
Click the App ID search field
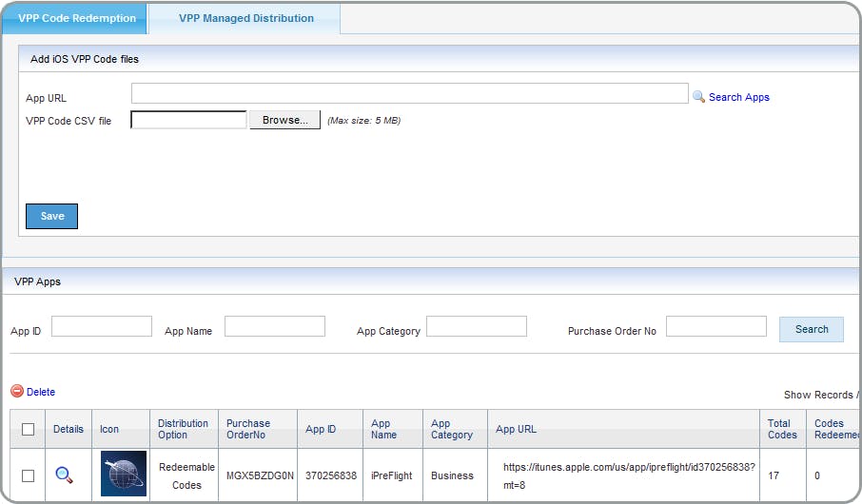pyautogui.click(x=102, y=326)
